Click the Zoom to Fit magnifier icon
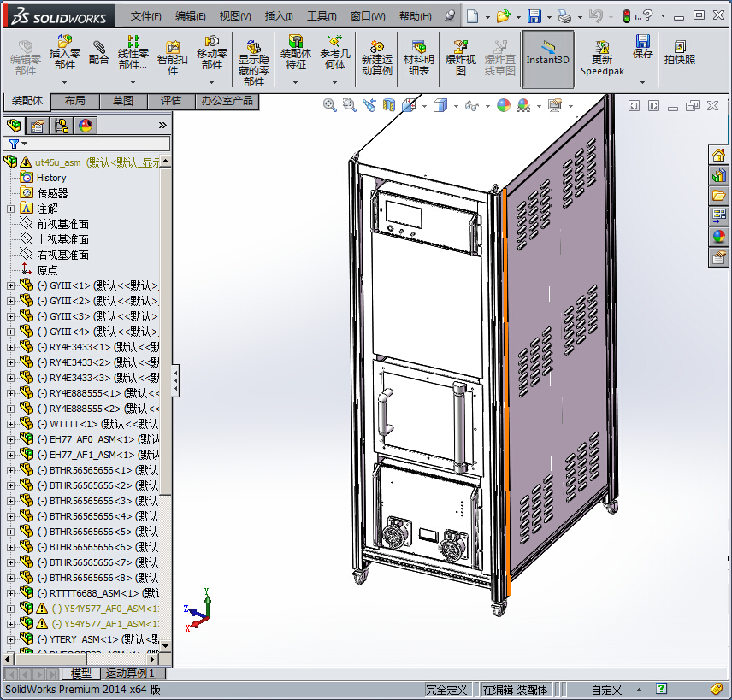 click(x=330, y=105)
